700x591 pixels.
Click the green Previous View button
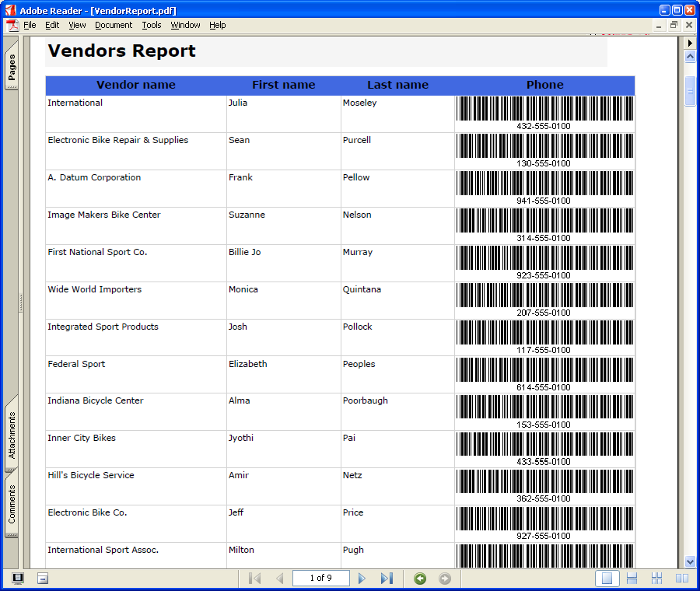pos(420,579)
